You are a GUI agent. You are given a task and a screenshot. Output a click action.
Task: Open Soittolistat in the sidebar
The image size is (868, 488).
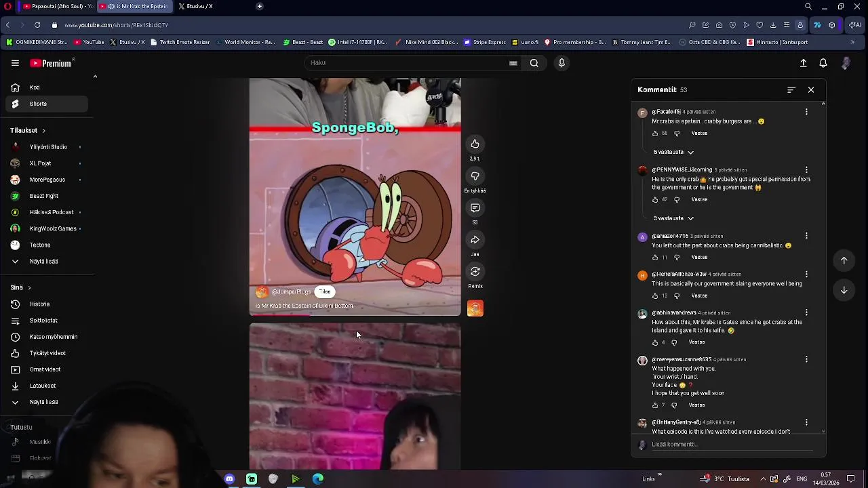(x=47, y=321)
